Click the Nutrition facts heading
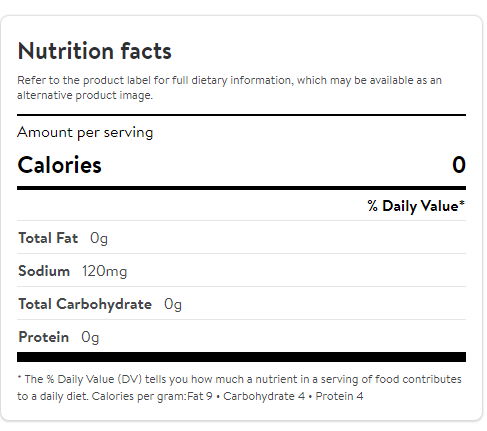Image resolution: width=487 pixels, height=431 pixels. (x=94, y=51)
